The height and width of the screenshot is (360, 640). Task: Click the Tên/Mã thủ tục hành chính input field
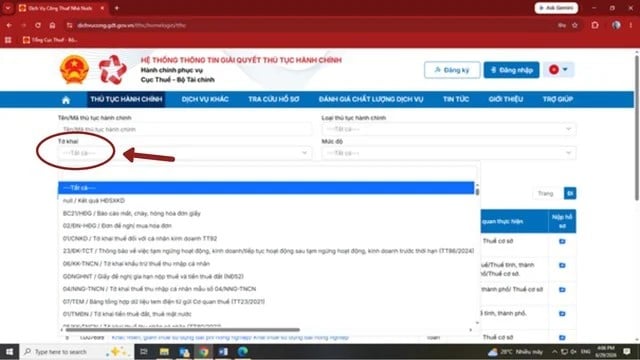pyautogui.click(x=185, y=129)
